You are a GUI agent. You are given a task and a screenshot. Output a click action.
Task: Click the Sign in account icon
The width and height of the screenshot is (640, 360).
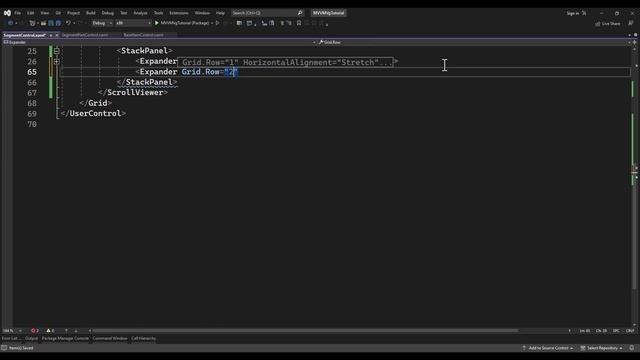(x=584, y=13)
